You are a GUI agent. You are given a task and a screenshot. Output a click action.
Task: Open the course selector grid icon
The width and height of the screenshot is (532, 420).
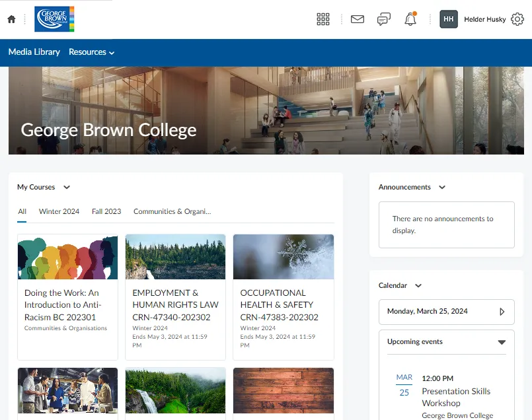(323, 19)
